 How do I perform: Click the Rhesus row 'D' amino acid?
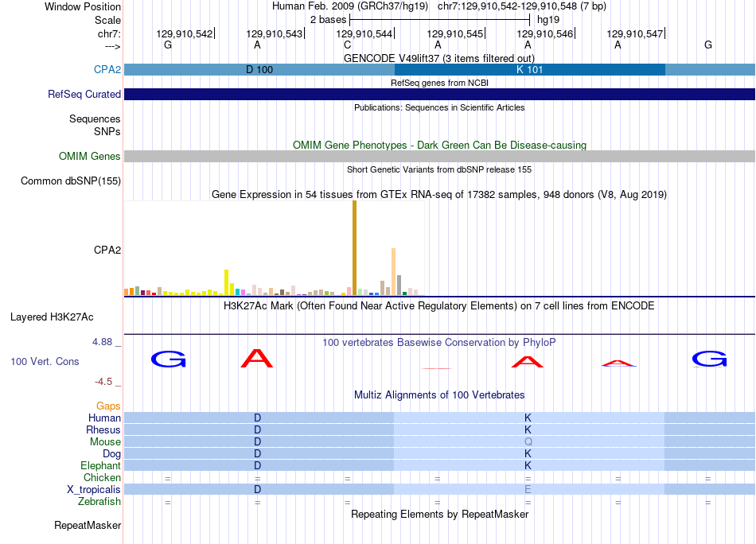coord(258,429)
